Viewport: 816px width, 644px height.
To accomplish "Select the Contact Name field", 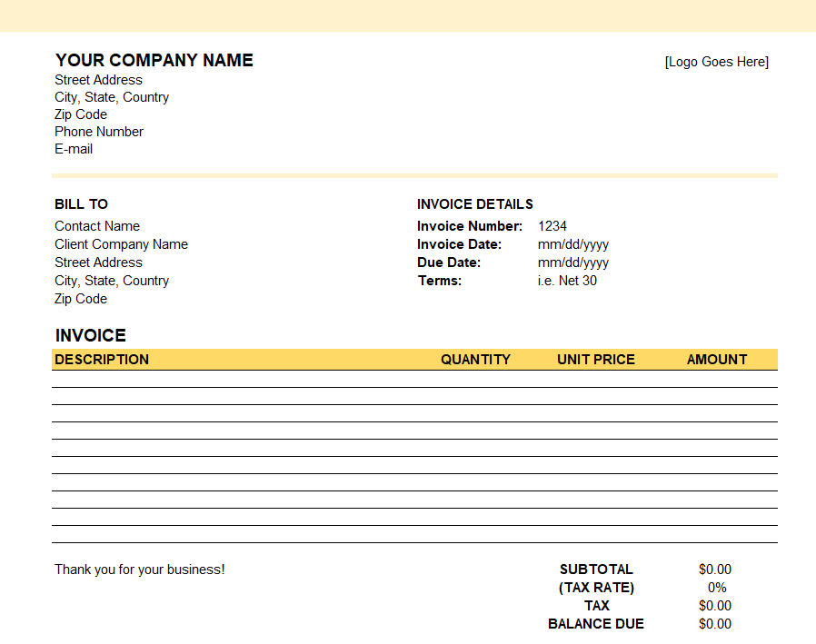I will tap(97, 225).
